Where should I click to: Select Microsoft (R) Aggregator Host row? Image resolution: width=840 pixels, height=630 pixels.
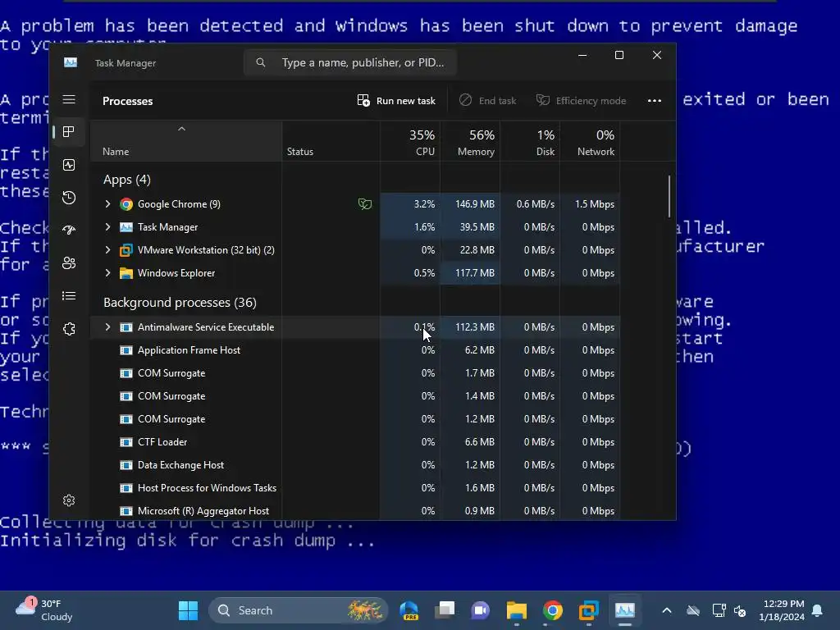point(354,511)
